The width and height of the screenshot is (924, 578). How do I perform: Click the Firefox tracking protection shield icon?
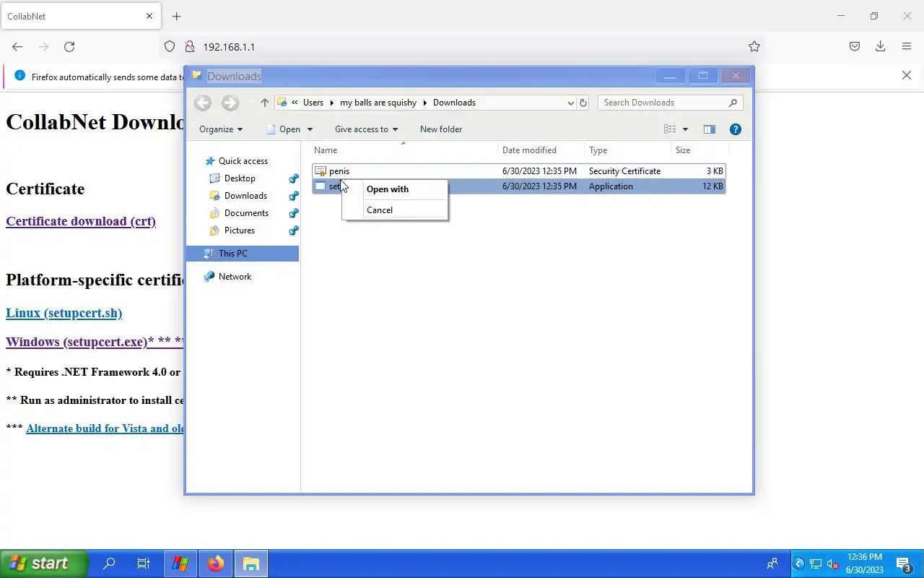pyautogui.click(x=170, y=47)
